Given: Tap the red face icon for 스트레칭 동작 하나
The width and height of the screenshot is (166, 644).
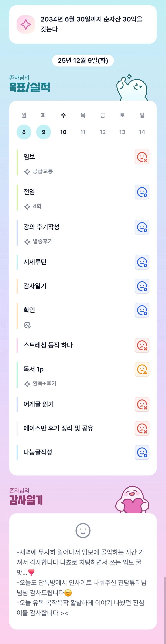Looking at the screenshot, I should click(142, 345).
